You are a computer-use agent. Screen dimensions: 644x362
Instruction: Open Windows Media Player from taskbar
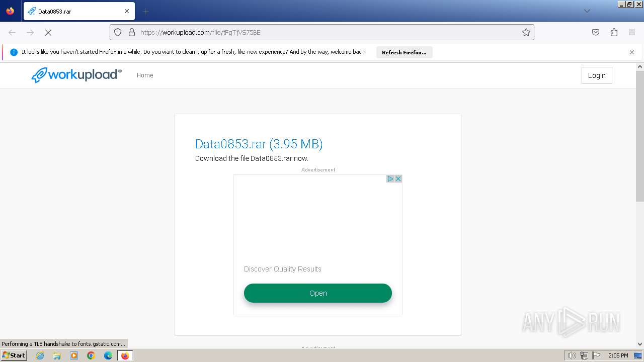click(74, 355)
